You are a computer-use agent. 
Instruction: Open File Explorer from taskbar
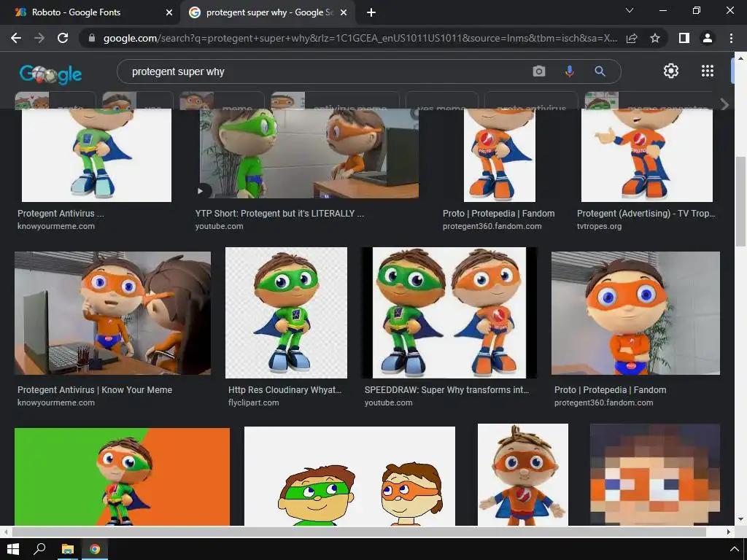click(x=68, y=549)
